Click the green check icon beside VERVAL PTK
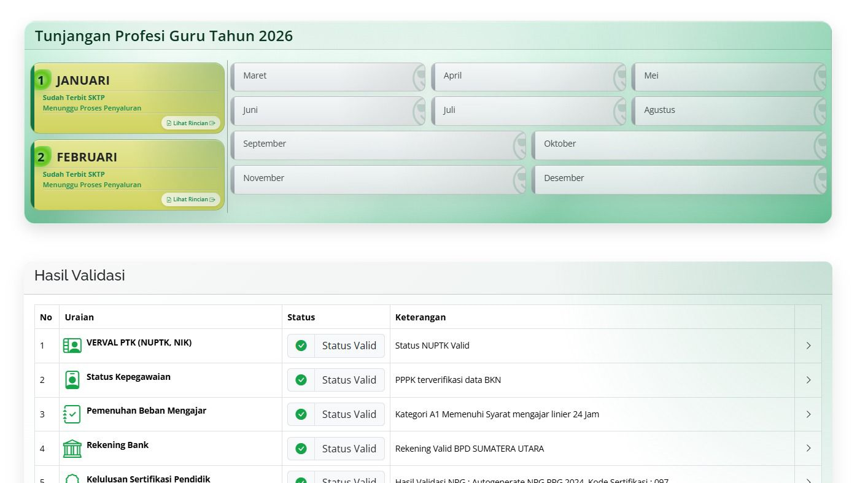868x483 pixels. point(301,346)
